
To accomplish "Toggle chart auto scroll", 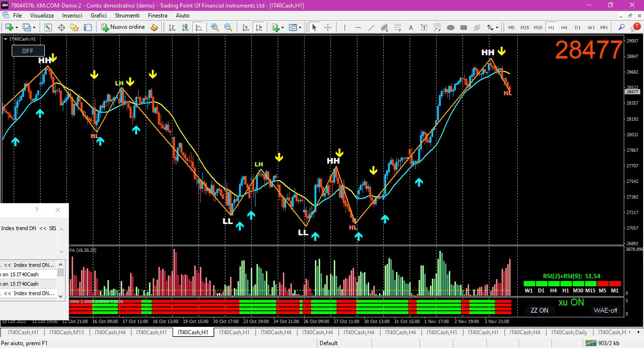I will point(245,27).
